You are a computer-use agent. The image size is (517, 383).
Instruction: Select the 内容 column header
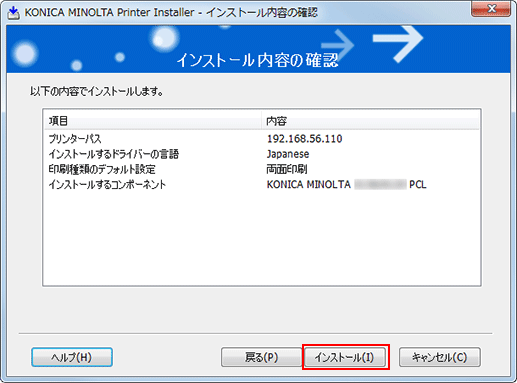pos(371,121)
